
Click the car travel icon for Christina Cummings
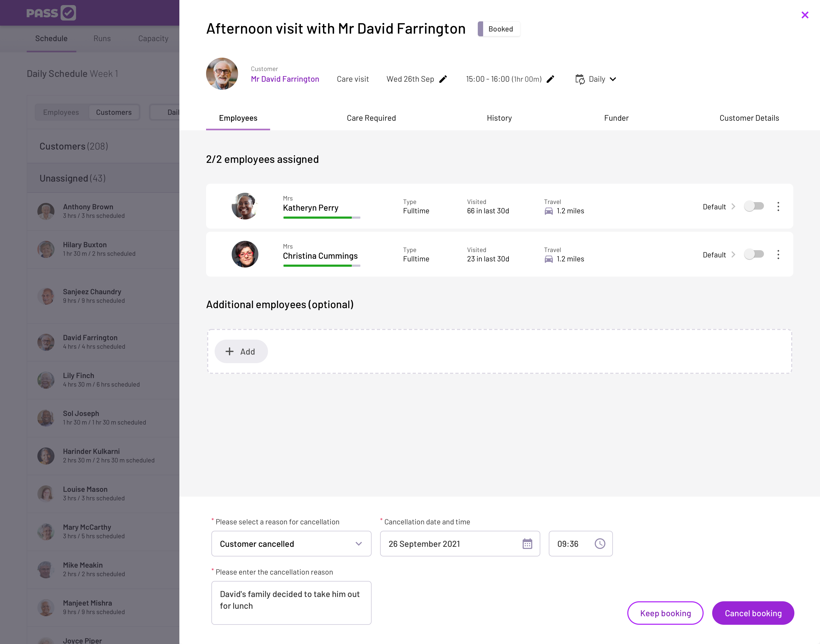[x=549, y=259]
